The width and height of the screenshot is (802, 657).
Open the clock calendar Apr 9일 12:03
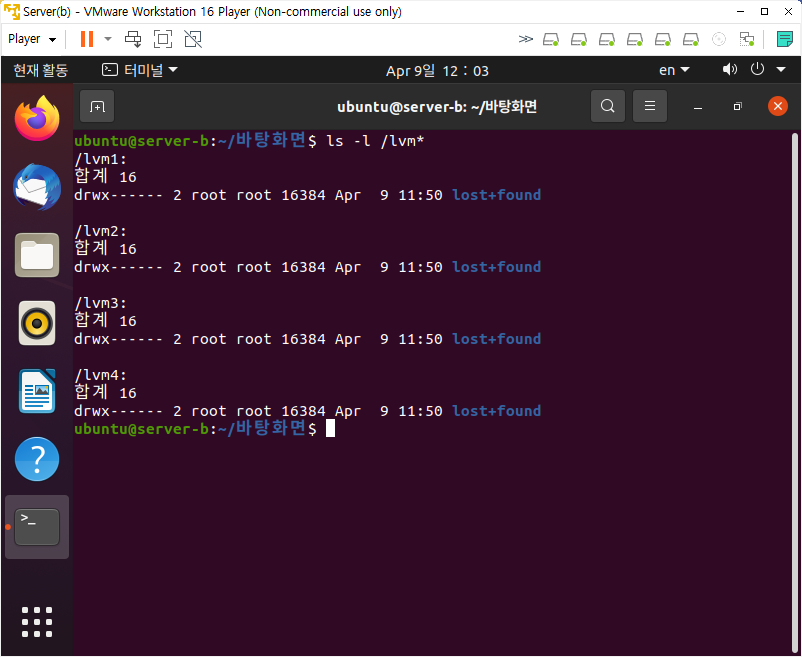[437, 71]
